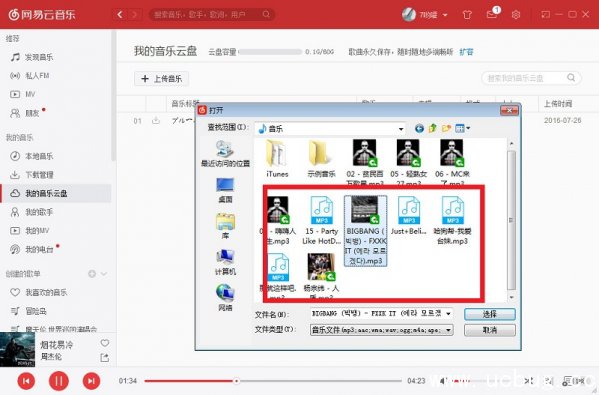The width and height of the screenshot is (599, 395).
Task: Open the skin (T-shirt) icon
Action: 467,15
